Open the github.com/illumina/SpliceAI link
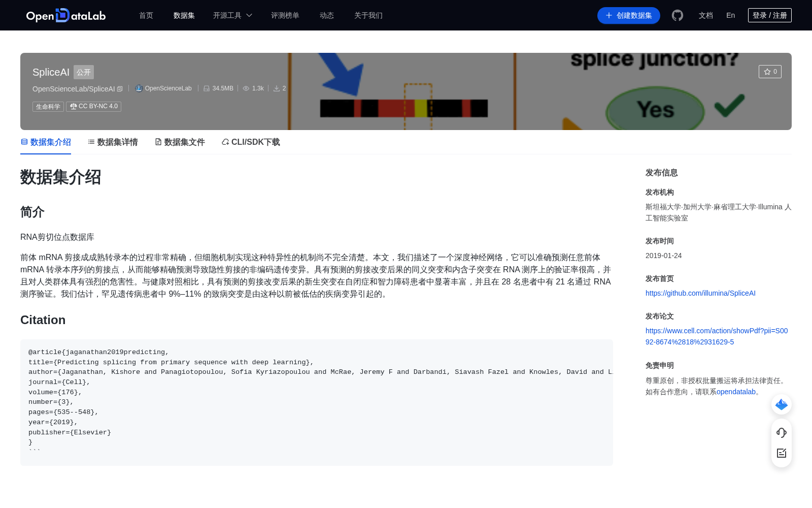The height and width of the screenshot is (508, 812). [x=700, y=293]
